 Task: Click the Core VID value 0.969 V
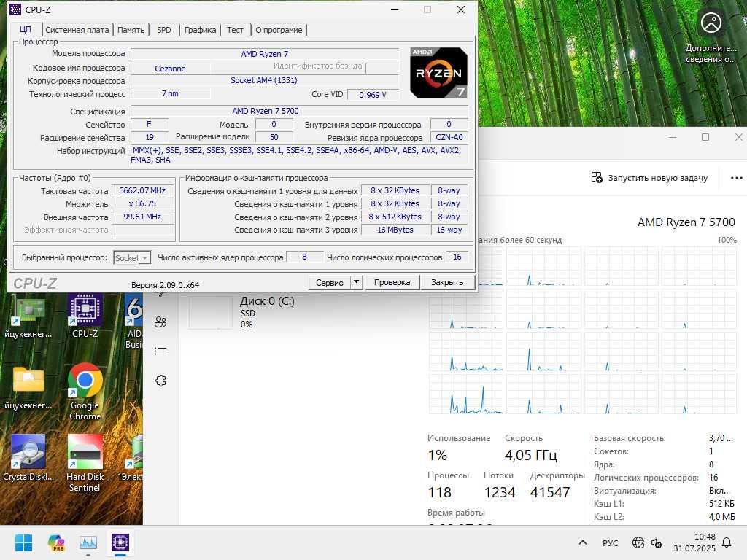373,95
